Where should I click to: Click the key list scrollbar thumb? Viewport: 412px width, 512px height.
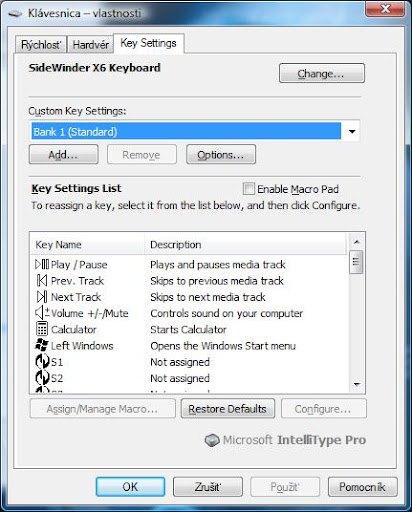click(356, 262)
